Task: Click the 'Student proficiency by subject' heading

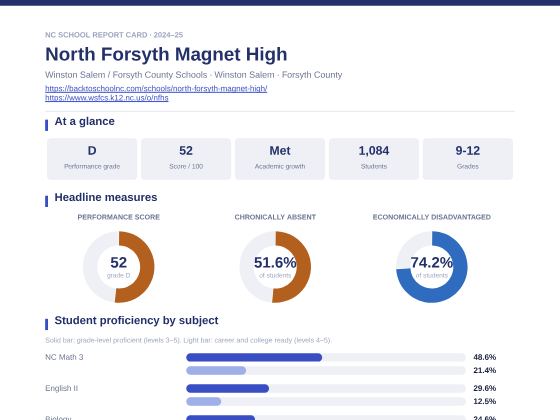Action: tap(136, 320)
